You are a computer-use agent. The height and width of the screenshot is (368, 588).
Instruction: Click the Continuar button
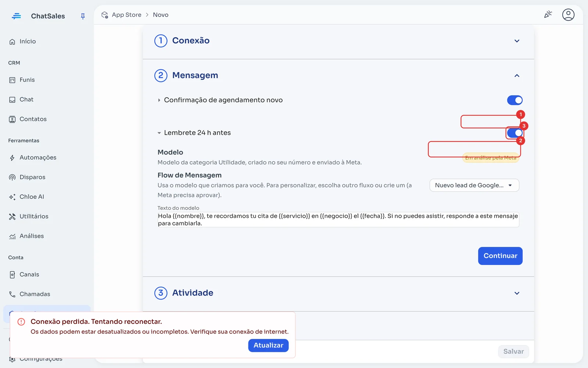[x=500, y=256]
